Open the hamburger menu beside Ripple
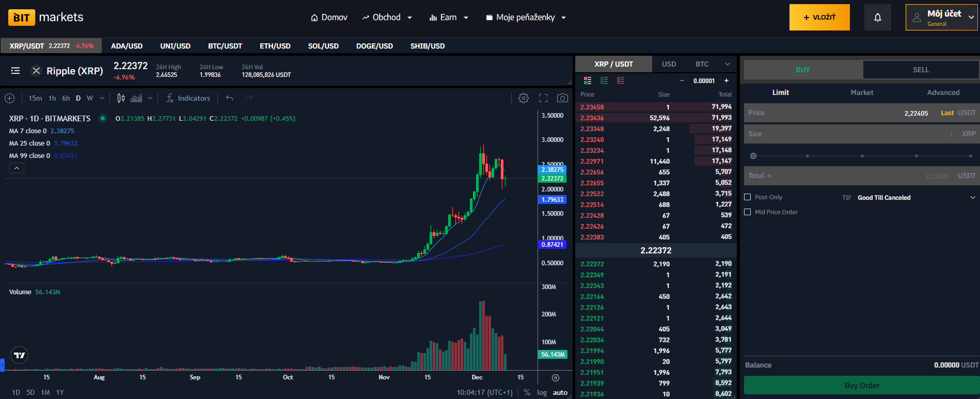Viewport: 980px width, 399px height. point(15,71)
